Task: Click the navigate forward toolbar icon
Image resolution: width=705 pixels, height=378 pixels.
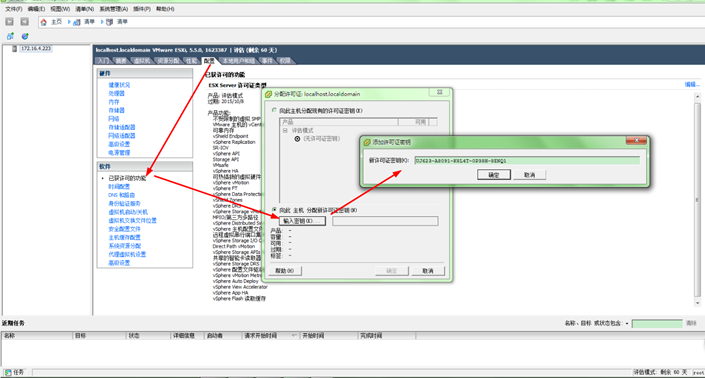Action: tap(25, 22)
